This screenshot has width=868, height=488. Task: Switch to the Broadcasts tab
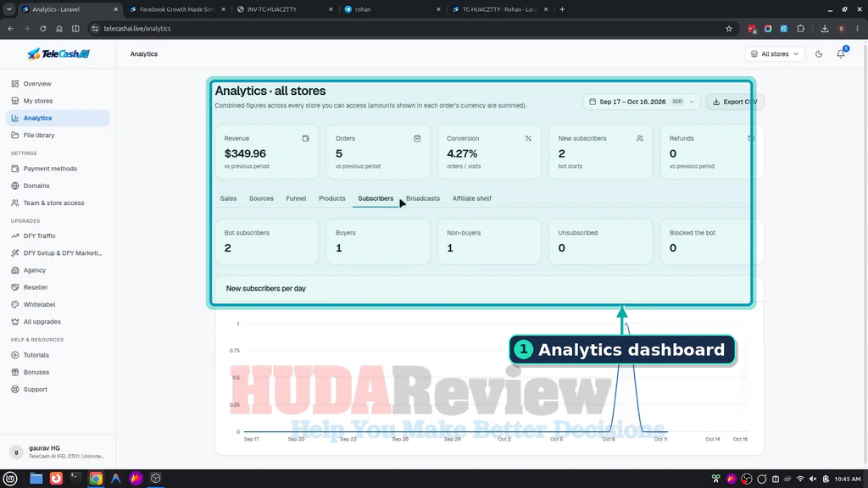click(x=423, y=198)
